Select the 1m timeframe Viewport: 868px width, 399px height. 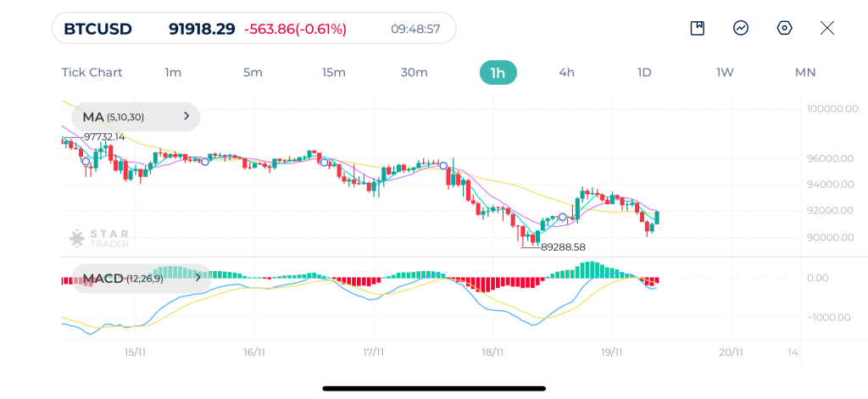173,72
